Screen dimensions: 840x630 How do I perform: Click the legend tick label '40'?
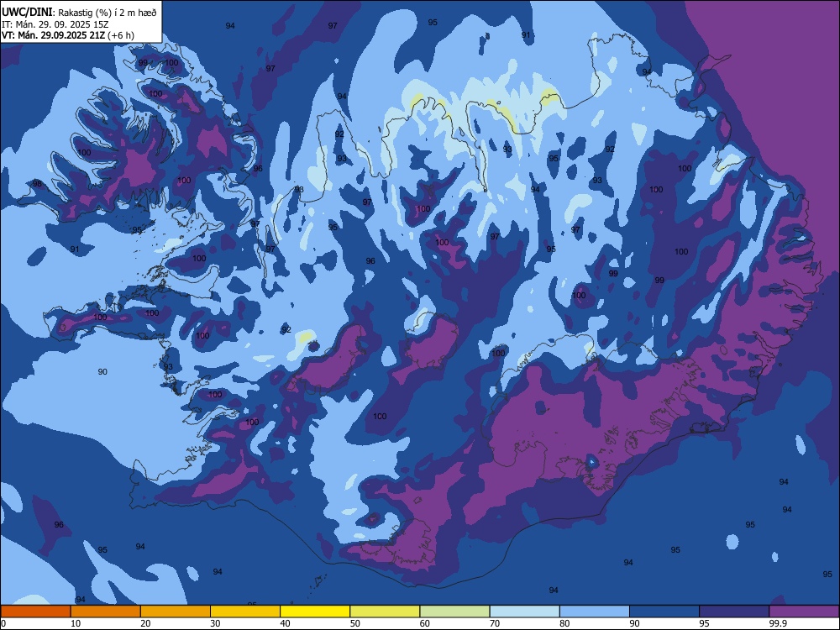285,623
